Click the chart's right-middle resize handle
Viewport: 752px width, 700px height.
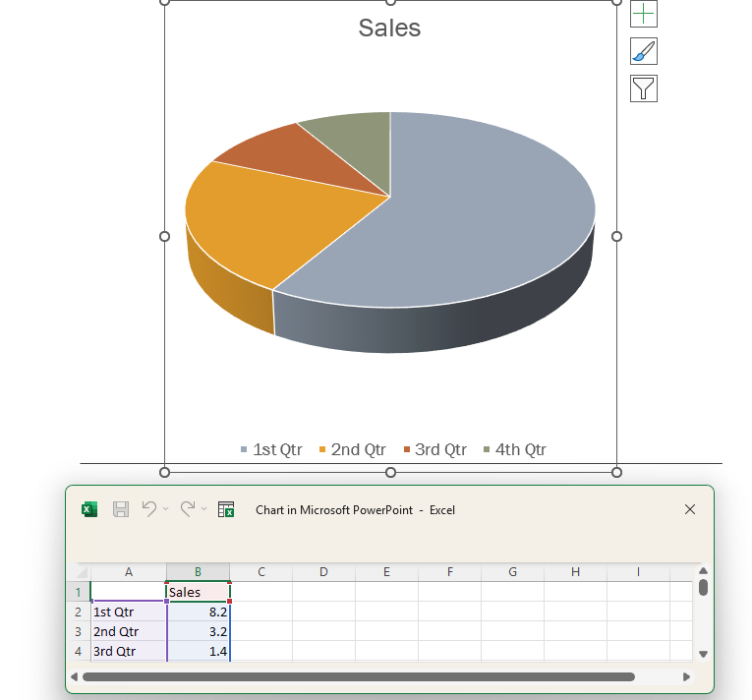[x=616, y=236]
